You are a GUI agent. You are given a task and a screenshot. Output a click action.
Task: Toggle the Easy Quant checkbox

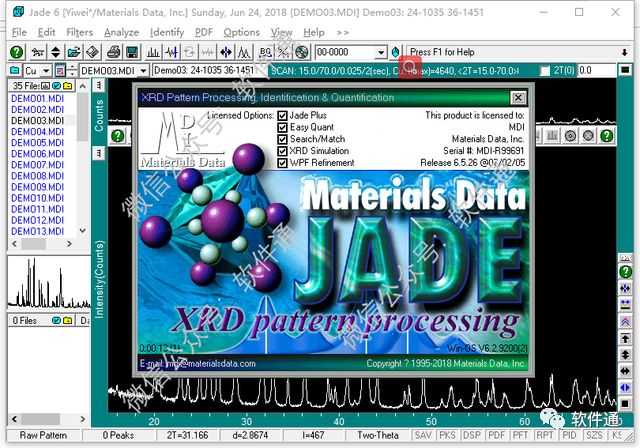click(282, 128)
